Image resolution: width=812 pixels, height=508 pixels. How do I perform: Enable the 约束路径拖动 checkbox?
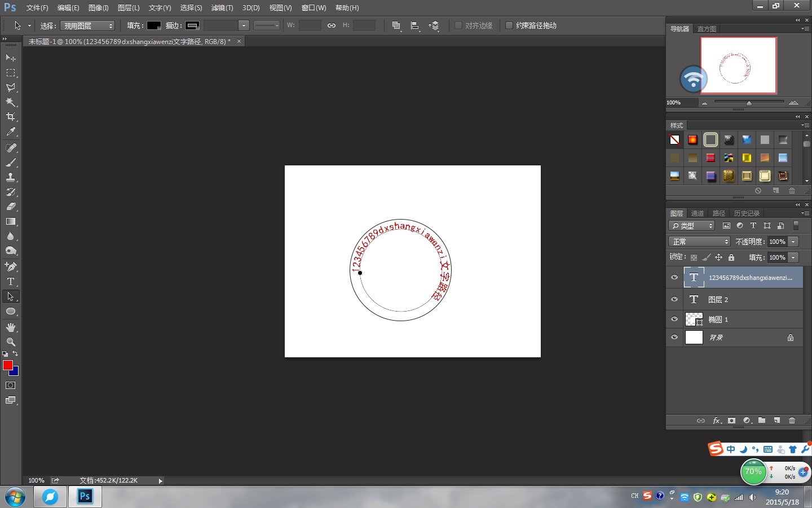[x=509, y=25]
